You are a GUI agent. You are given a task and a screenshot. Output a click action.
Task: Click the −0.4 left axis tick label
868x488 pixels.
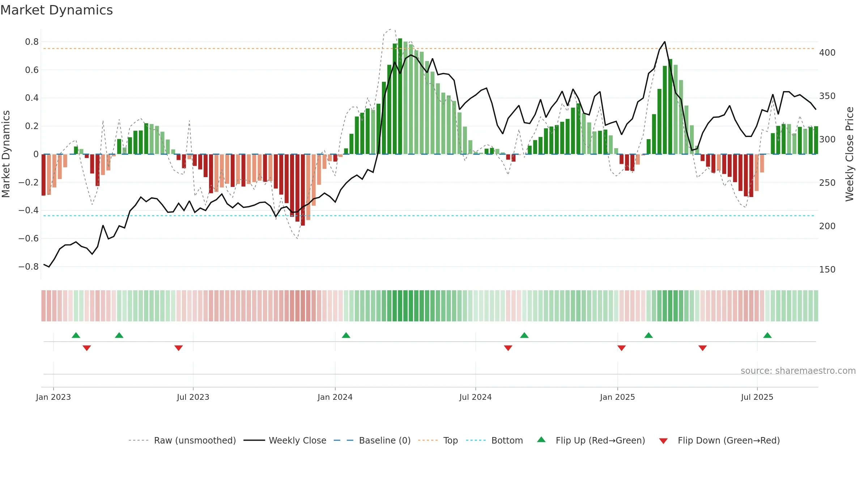(29, 210)
